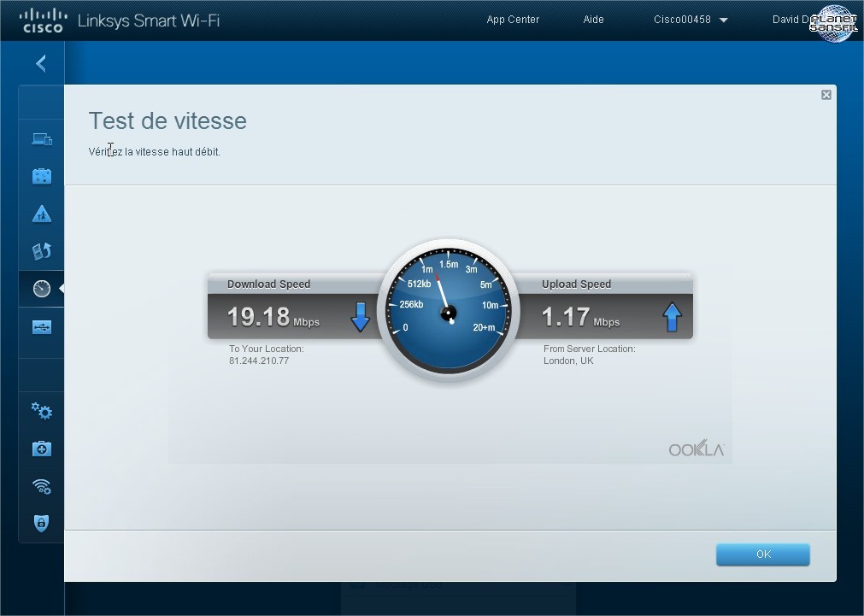Image resolution: width=864 pixels, height=616 pixels.
Task: Select the 1.17 Mbps upload value
Action: [581, 317]
